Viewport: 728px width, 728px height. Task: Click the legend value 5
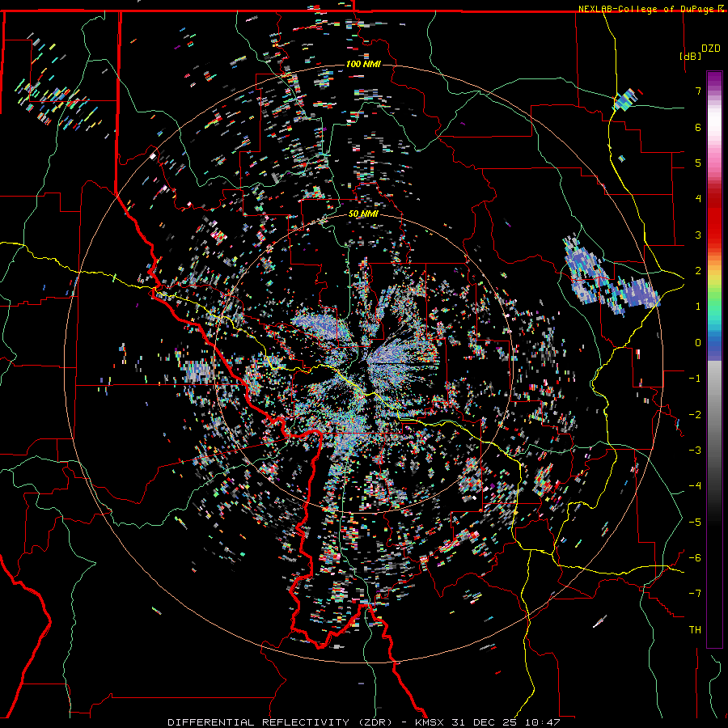point(698,163)
